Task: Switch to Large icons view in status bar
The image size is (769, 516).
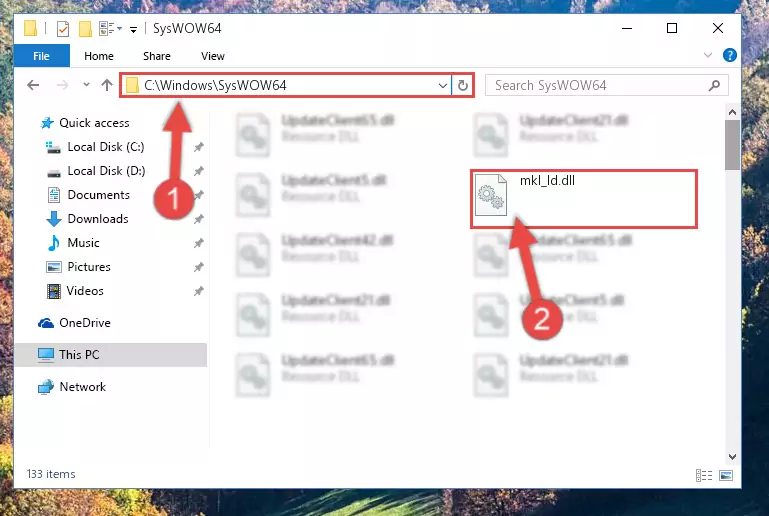Action: pyautogui.click(x=726, y=475)
